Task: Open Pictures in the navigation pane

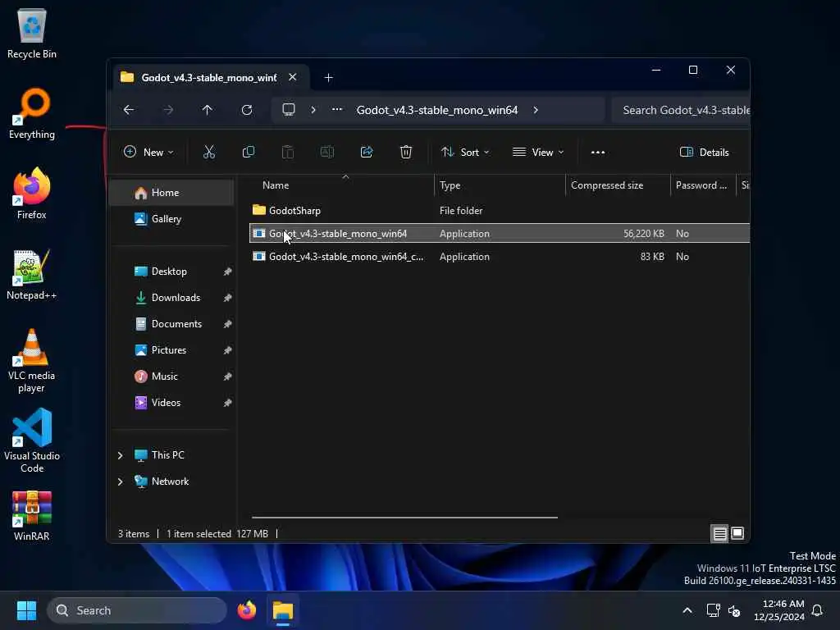Action: 172,350
